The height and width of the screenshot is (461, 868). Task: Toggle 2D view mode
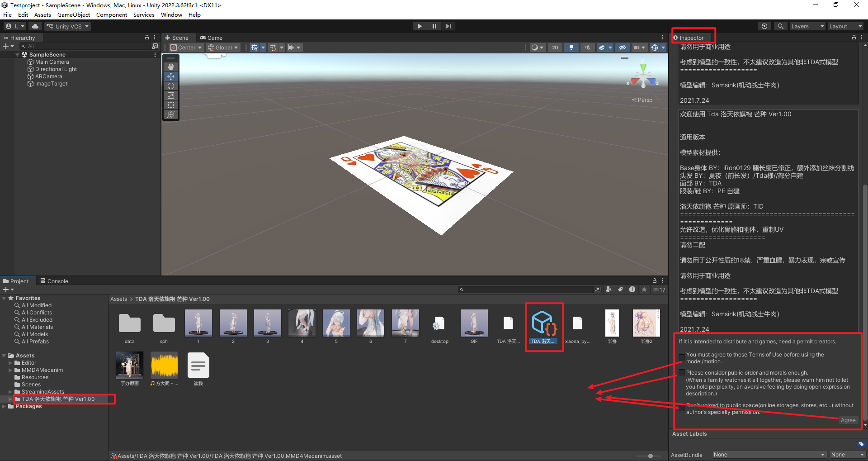click(555, 48)
